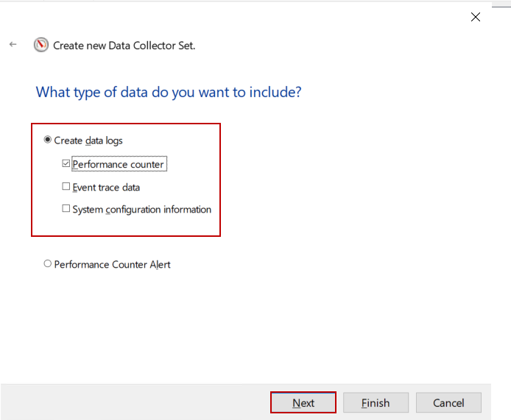Click the 'Performance counter' label text
The width and height of the screenshot is (511, 420).
(119, 164)
